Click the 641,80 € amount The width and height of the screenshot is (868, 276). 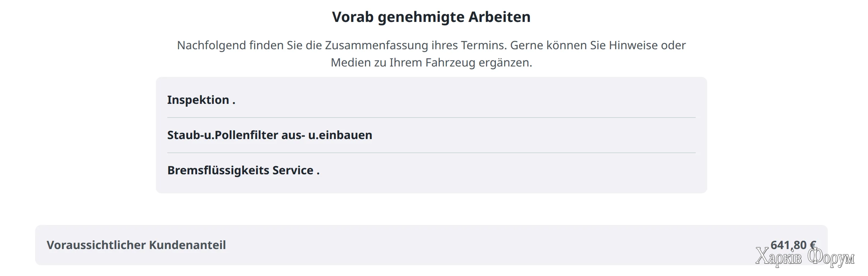point(793,245)
